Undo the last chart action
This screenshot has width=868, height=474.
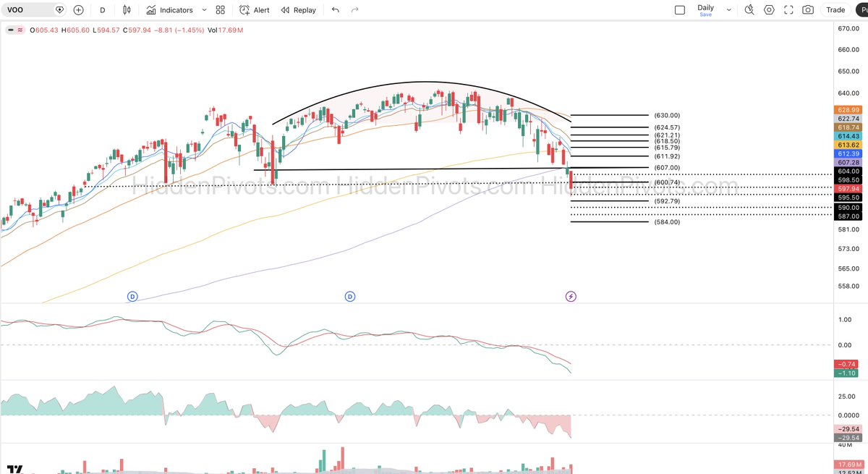[x=335, y=10]
